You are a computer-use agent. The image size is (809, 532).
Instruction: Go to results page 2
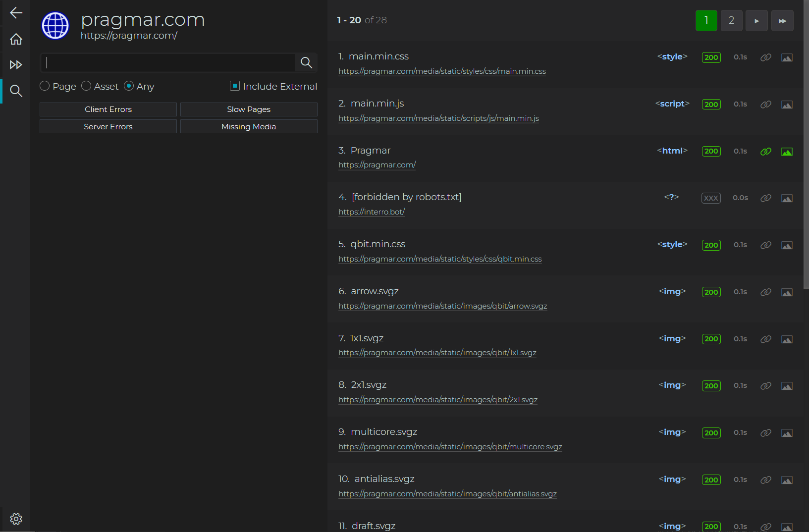pos(731,21)
